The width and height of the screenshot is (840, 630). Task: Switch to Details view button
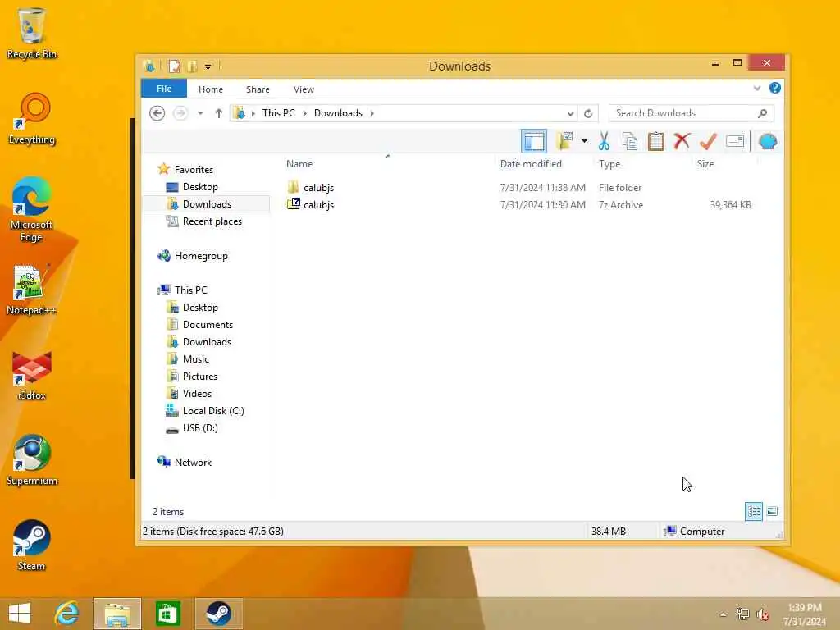point(754,512)
